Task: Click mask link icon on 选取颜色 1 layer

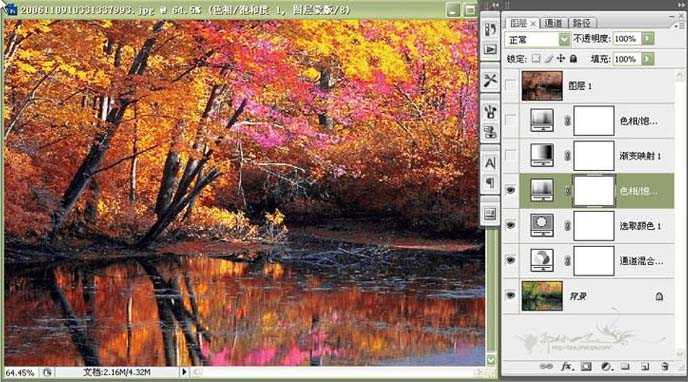Action: click(x=567, y=226)
